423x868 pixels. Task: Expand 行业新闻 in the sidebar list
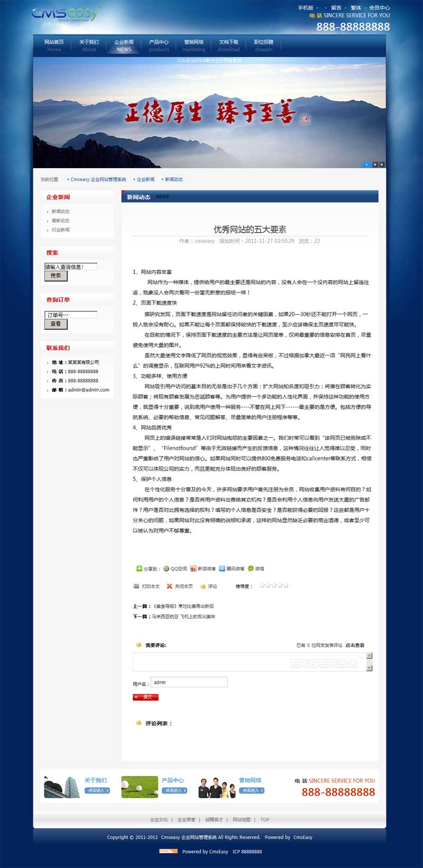[60, 230]
